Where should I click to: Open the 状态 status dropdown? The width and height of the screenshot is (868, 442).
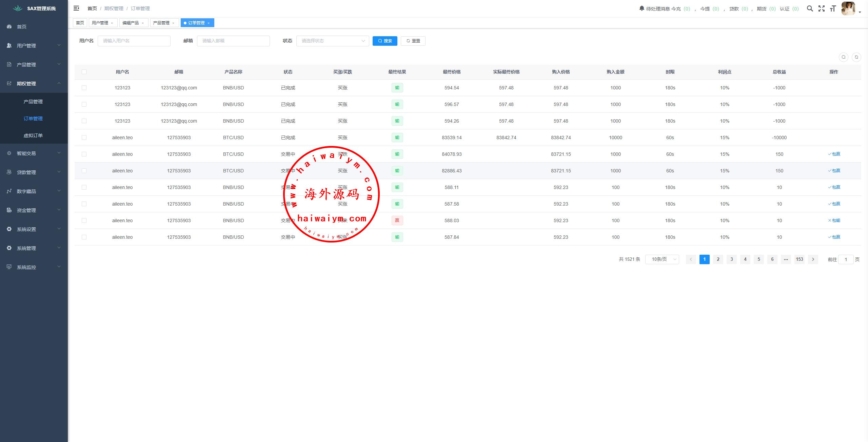click(332, 41)
